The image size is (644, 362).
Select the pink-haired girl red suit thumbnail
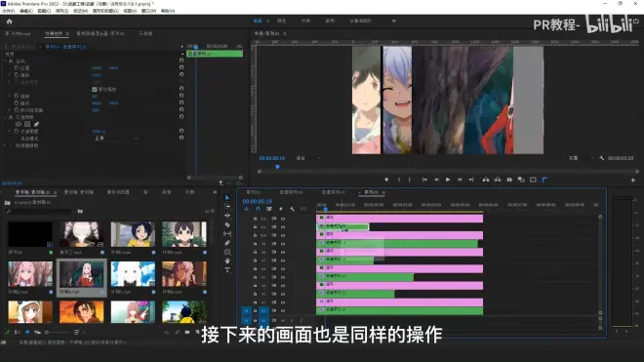click(x=81, y=274)
